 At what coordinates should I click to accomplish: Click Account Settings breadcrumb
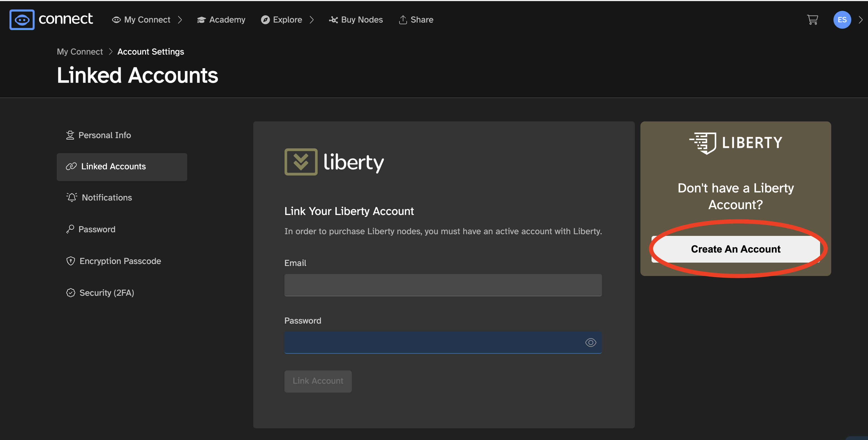[x=151, y=52]
